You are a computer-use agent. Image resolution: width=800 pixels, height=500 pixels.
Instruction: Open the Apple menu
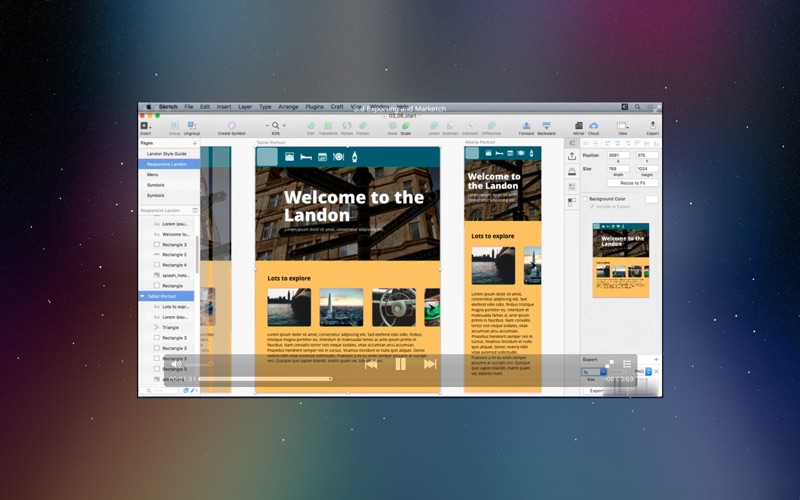(148, 107)
